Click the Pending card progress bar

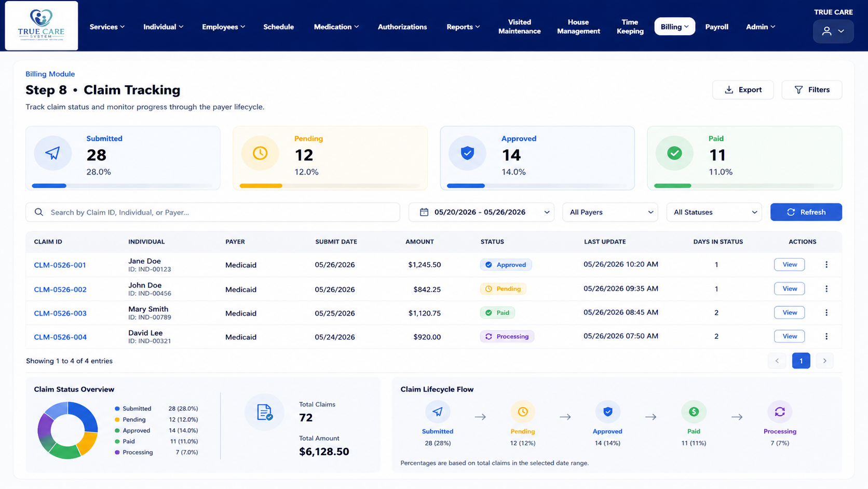point(330,186)
